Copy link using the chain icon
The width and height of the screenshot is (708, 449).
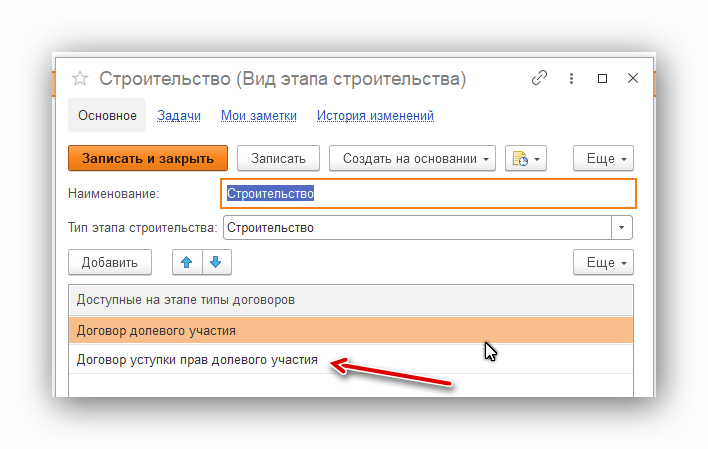click(x=540, y=78)
